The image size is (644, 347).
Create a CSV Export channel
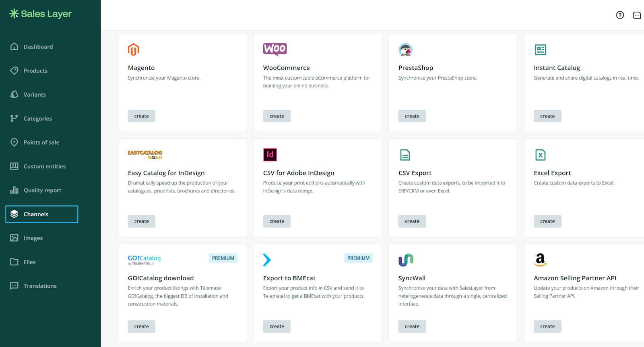[412, 221]
